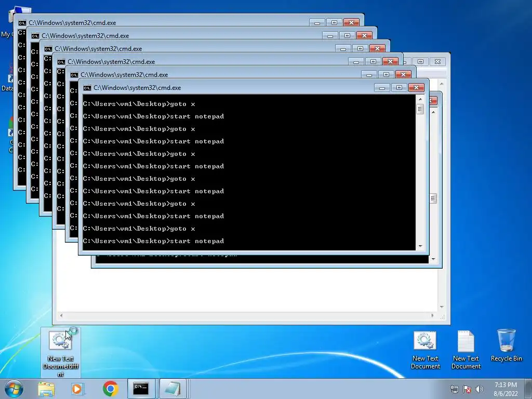The height and width of the screenshot is (399, 532).
Task: Close the fourth-from-back cmd.exe window
Action: point(390,61)
